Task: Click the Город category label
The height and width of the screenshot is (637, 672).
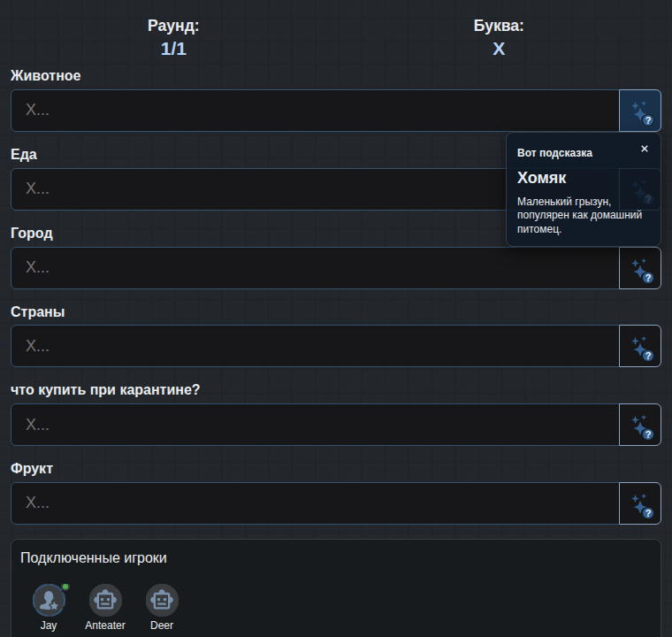Action: point(32,234)
